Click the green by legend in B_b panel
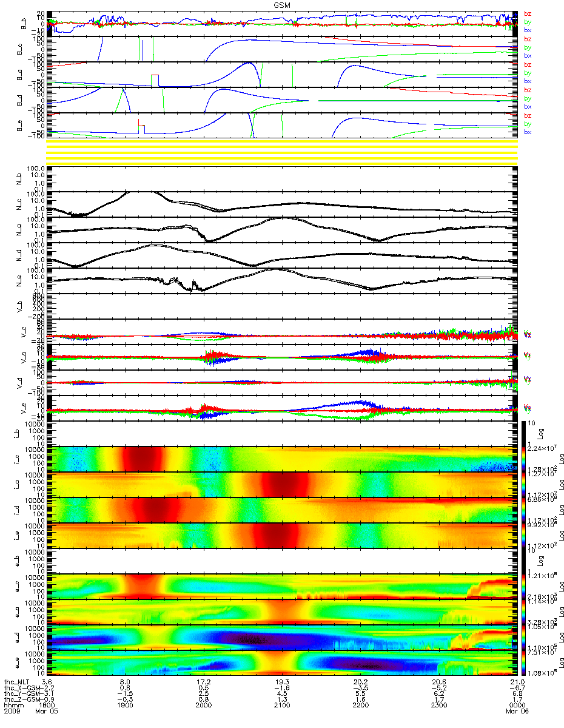The image size is (564, 728). click(528, 22)
